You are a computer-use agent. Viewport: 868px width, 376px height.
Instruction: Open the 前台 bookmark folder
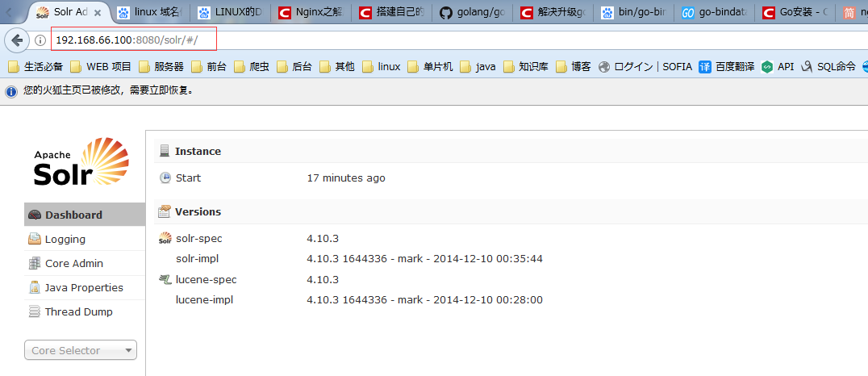point(209,67)
